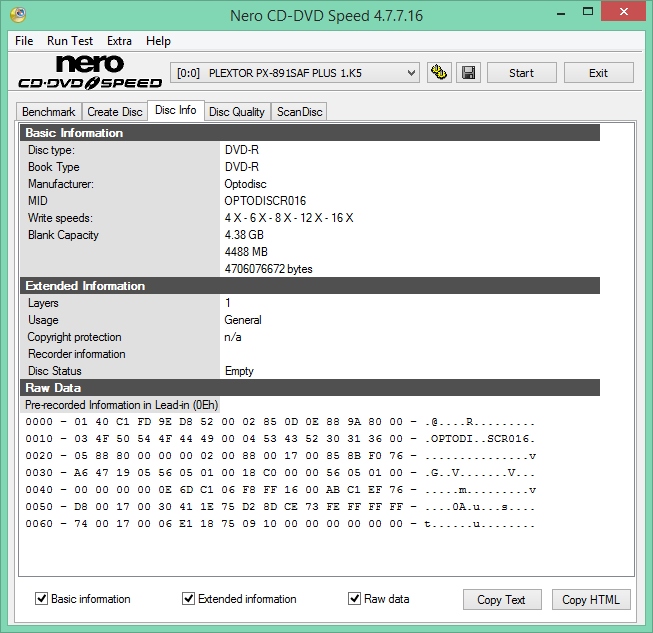Uncheck the Basic information checkbox
Viewport: 653px width, 633px height.
click(42, 599)
